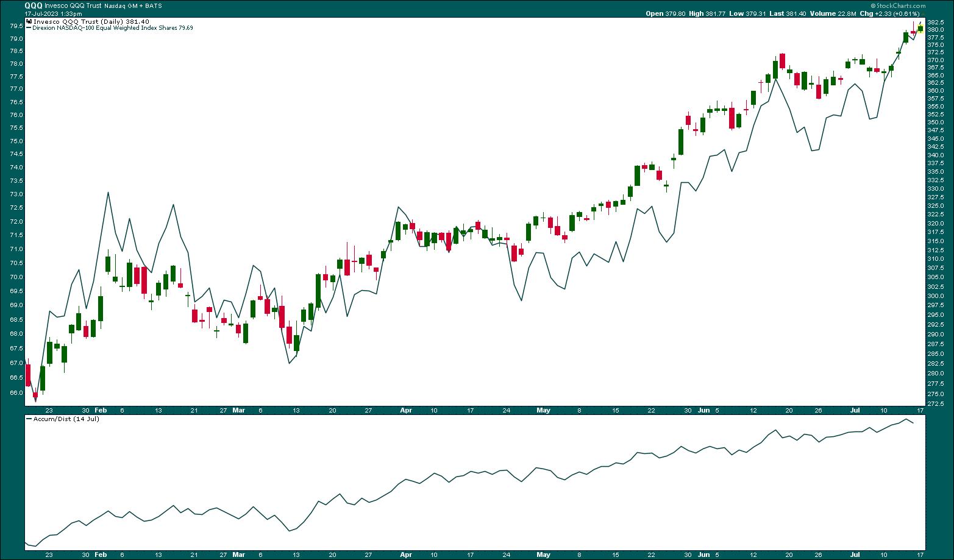Click 67.5 on the left price scale
The height and width of the screenshot is (560, 954).
pyautogui.click(x=17, y=349)
